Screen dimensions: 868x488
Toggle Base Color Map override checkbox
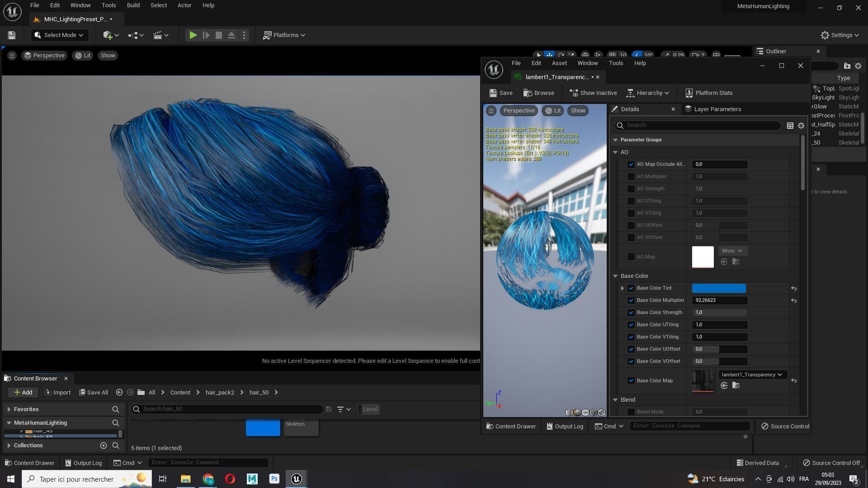pyautogui.click(x=631, y=381)
